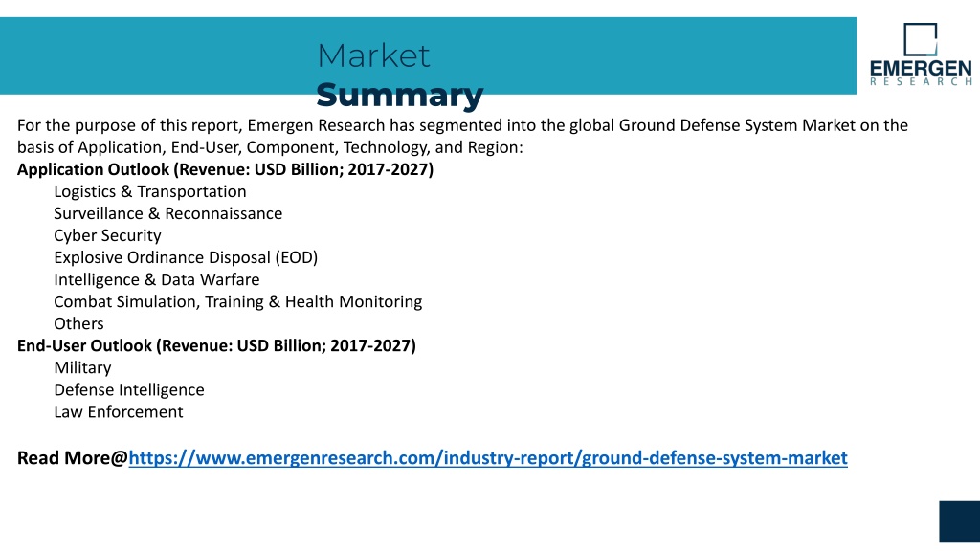Click the 'Defense Intelligence' line
Image resolution: width=980 pixels, height=551 pixels.
[x=129, y=390]
